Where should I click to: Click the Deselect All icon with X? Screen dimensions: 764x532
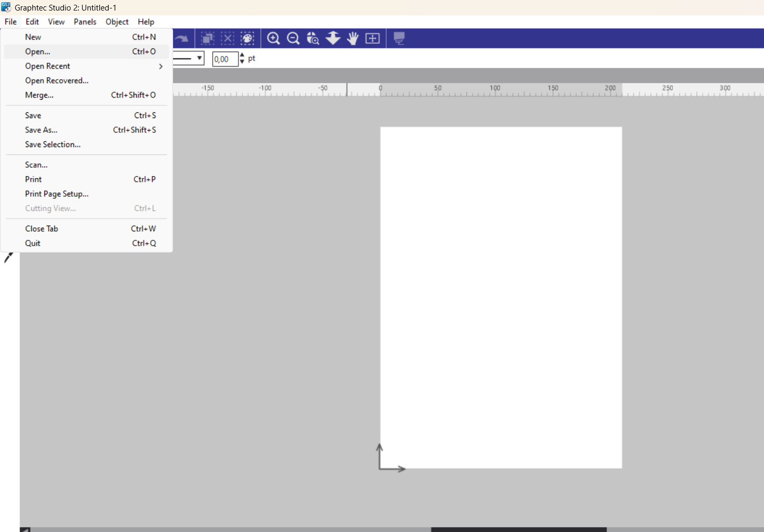(227, 38)
